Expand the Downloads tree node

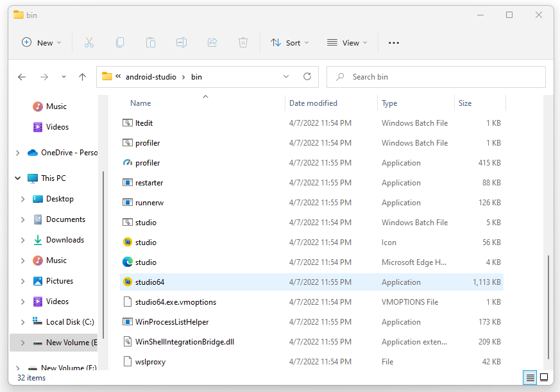click(x=23, y=240)
